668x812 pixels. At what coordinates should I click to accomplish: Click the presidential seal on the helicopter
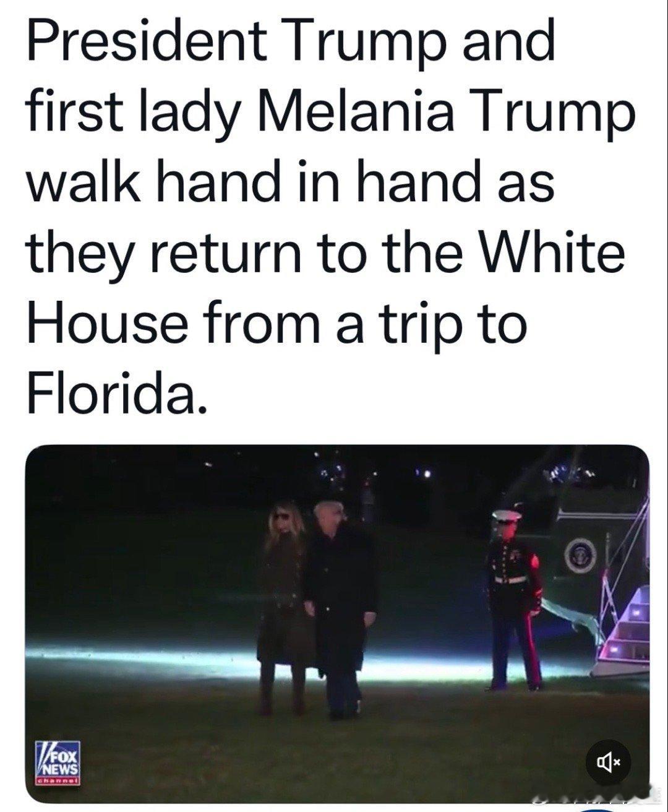click(580, 555)
